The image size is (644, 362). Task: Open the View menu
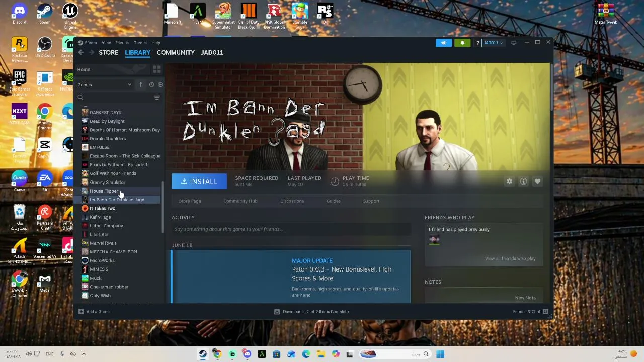point(106,43)
